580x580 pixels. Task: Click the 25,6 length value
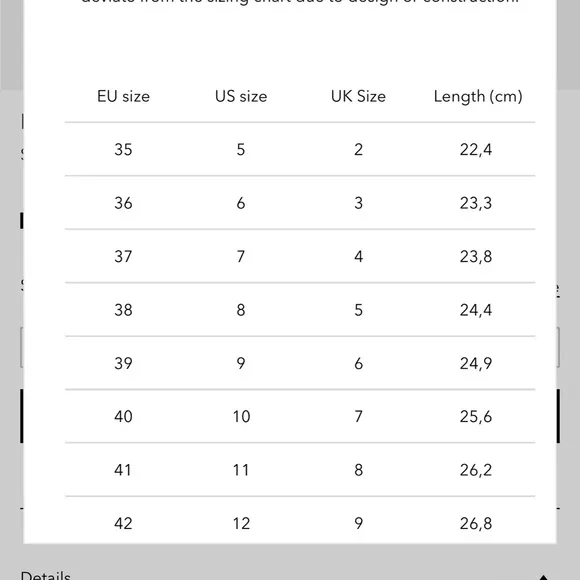pos(476,417)
